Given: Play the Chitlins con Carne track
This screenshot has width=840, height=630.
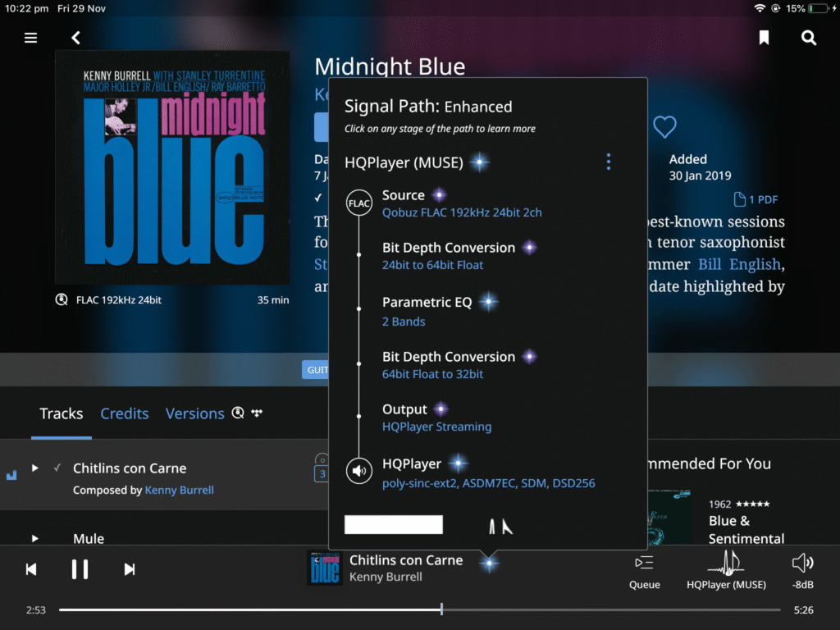Looking at the screenshot, I should tap(34, 468).
